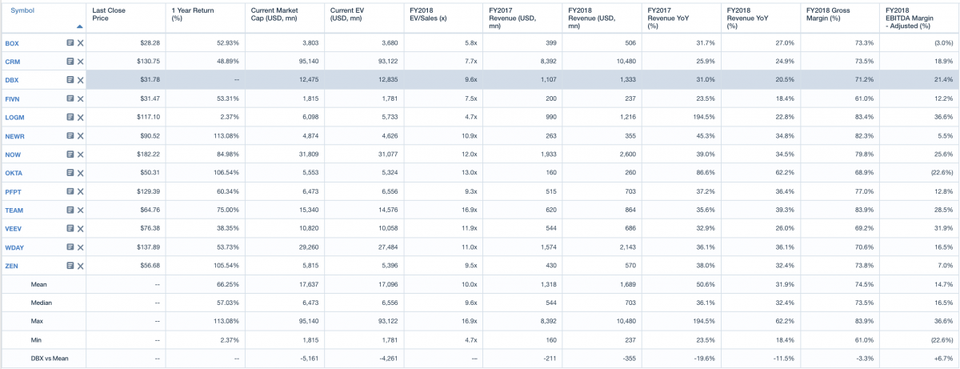Open the notes icon for TEAM
Screen dimensions: 960x369
coord(70,210)
